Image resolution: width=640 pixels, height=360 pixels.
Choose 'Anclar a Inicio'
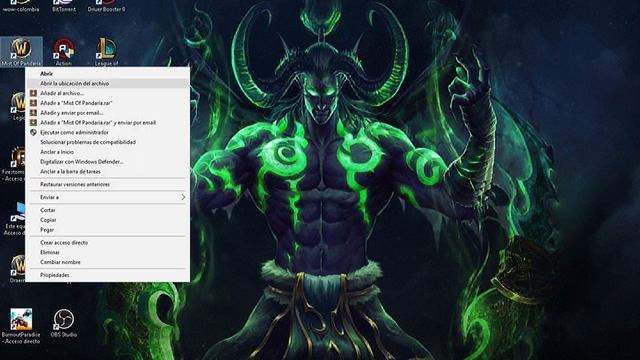(108, 152)
